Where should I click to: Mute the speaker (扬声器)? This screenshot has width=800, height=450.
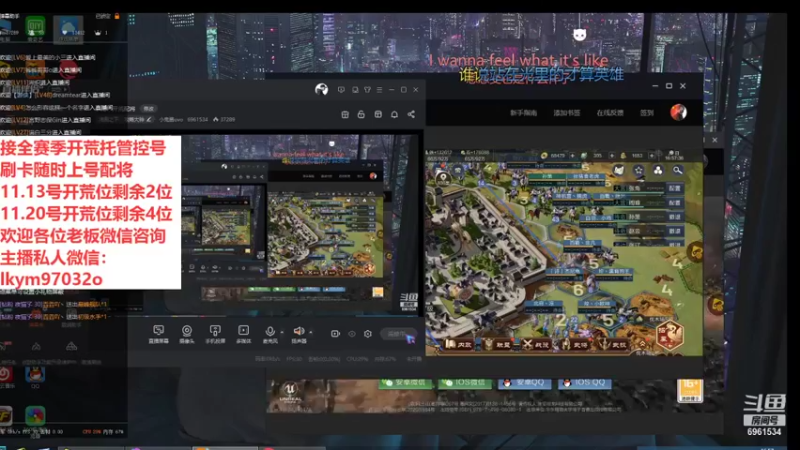pos(298,334)
